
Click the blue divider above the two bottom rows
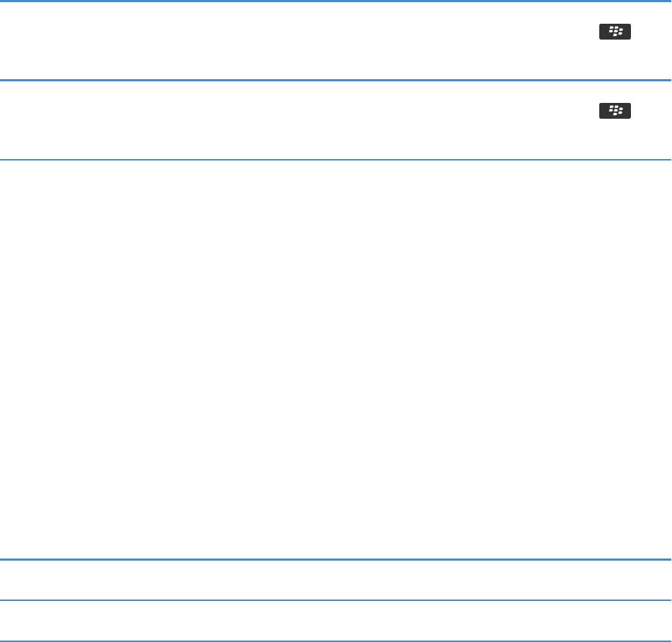click(336, 559)
